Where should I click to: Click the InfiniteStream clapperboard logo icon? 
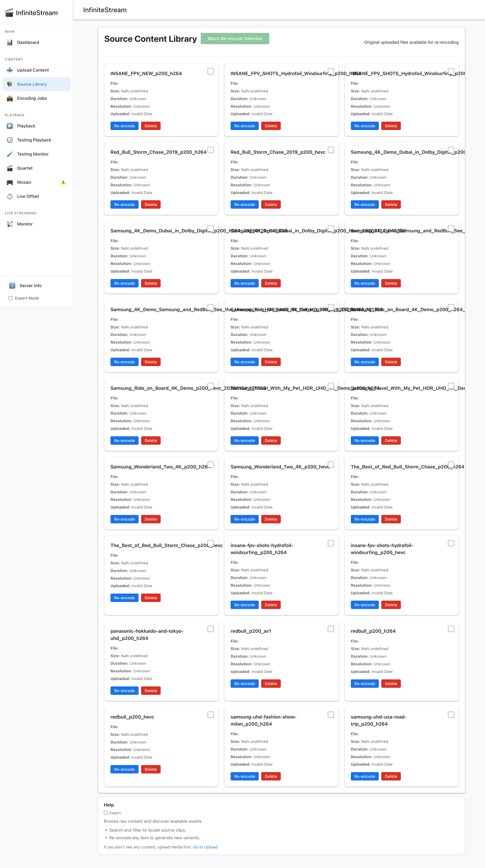pos(9,13)
